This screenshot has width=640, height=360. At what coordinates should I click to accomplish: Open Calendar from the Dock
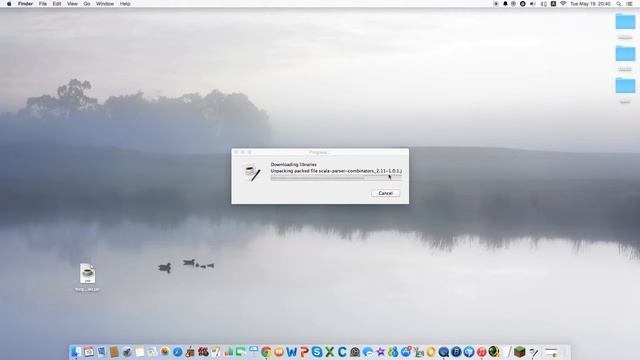[x=89, y=351]
